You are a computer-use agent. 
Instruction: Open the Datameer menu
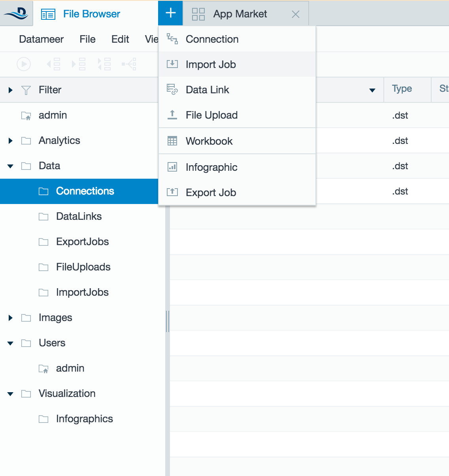click(41, 39)
